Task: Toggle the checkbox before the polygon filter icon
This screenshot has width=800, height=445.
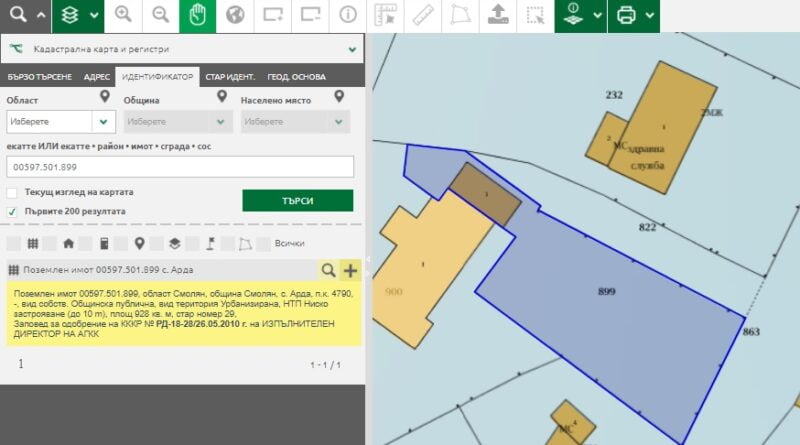Action: 228,243
